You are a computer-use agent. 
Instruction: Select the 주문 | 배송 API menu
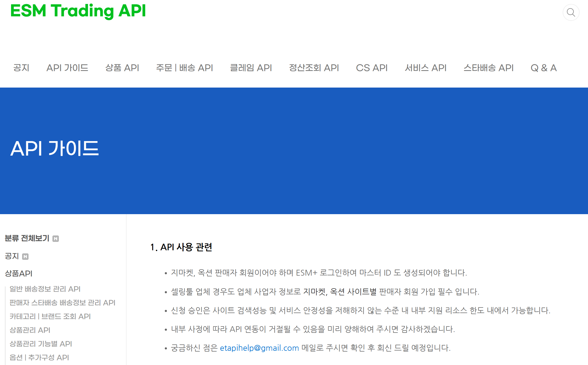point(185,68)
